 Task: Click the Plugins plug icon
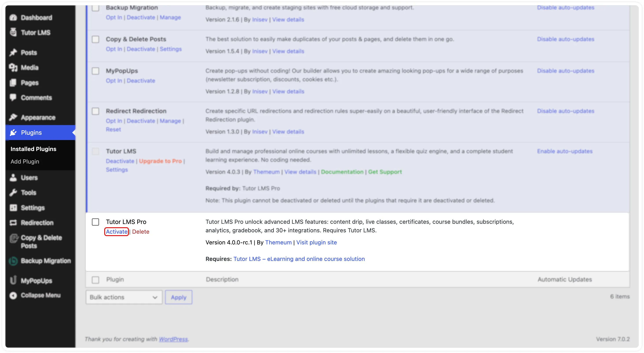click(x=13, y=132)
